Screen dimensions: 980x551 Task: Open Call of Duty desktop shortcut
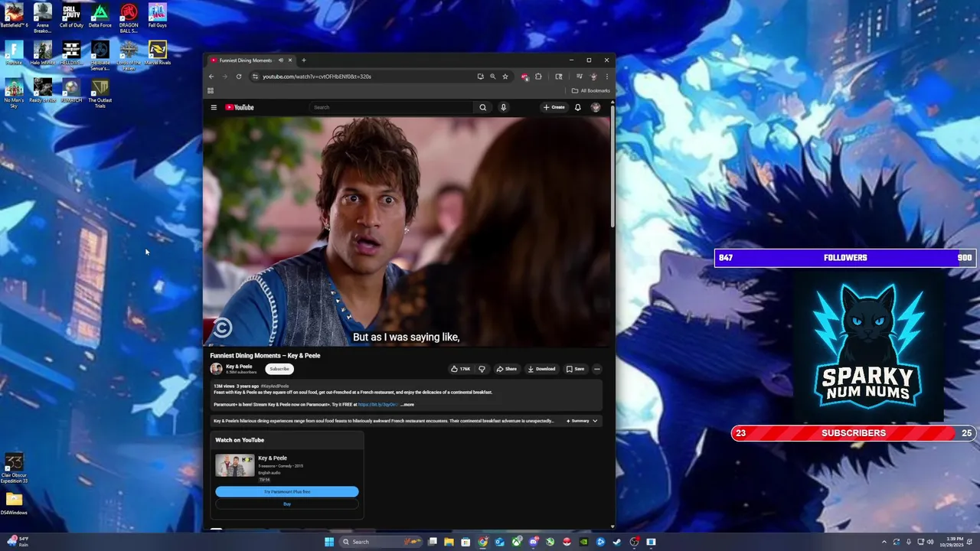[x=71, y=16]
